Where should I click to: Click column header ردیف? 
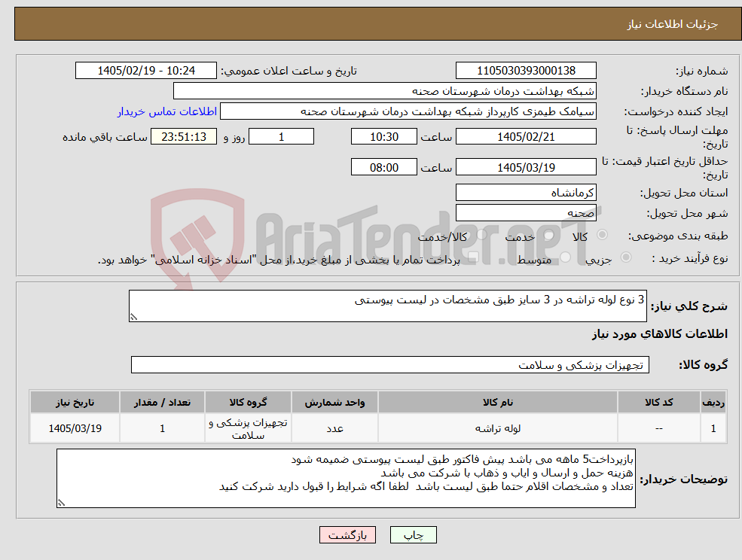pos(713,403)
